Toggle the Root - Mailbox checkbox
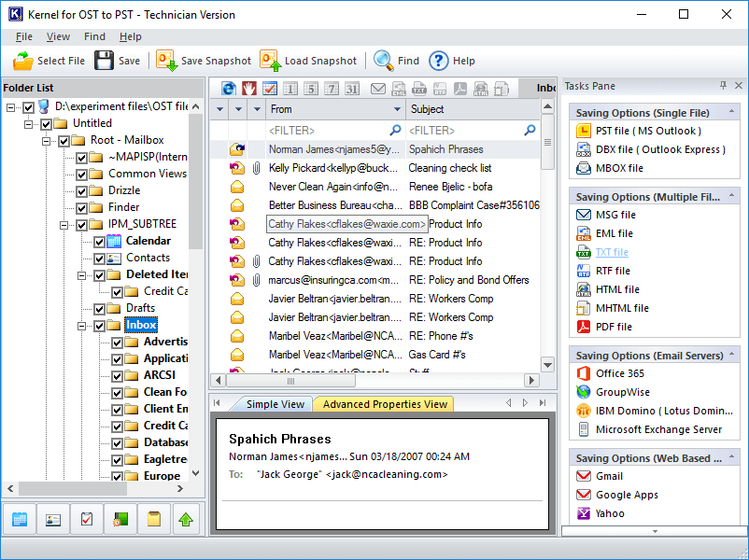The height and width of the screenshot is (560, 749). point(64,141)
